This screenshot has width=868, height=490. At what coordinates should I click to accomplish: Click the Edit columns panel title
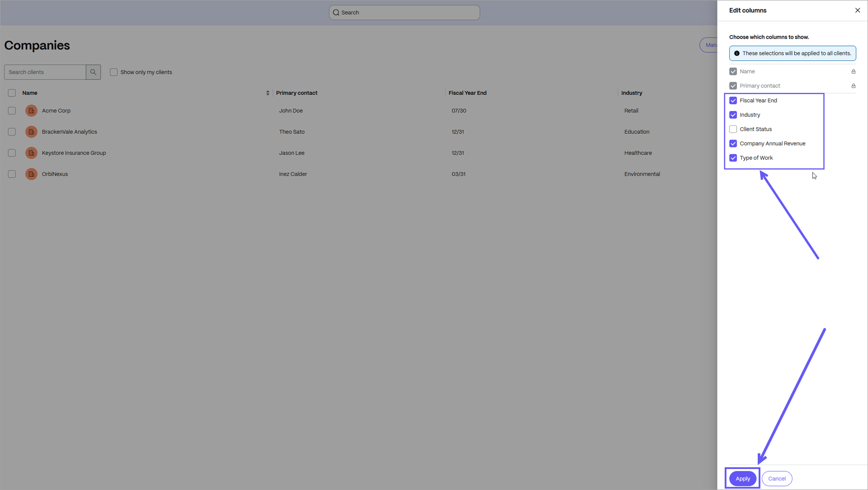(748, 10)
